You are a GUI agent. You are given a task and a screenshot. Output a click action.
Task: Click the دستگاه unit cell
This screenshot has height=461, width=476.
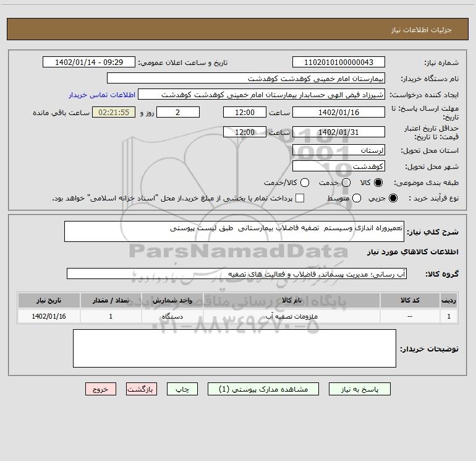(172, 317)
